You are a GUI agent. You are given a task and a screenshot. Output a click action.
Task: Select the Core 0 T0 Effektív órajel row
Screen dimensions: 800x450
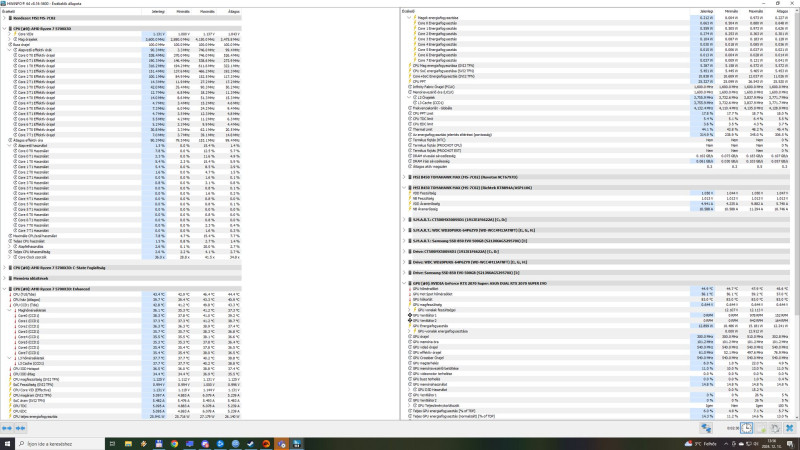tap(121, 55)
